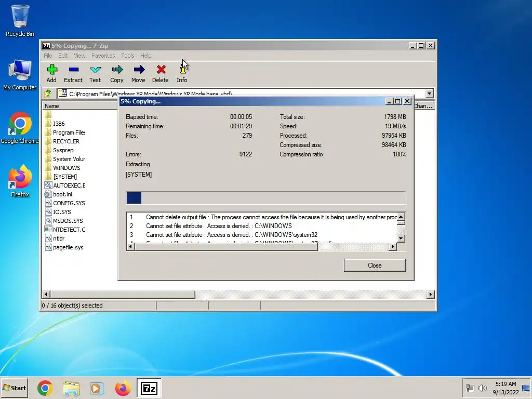Open the Edit menu
This screenshot has height=399, width=532.
click(x=63, y=55)
